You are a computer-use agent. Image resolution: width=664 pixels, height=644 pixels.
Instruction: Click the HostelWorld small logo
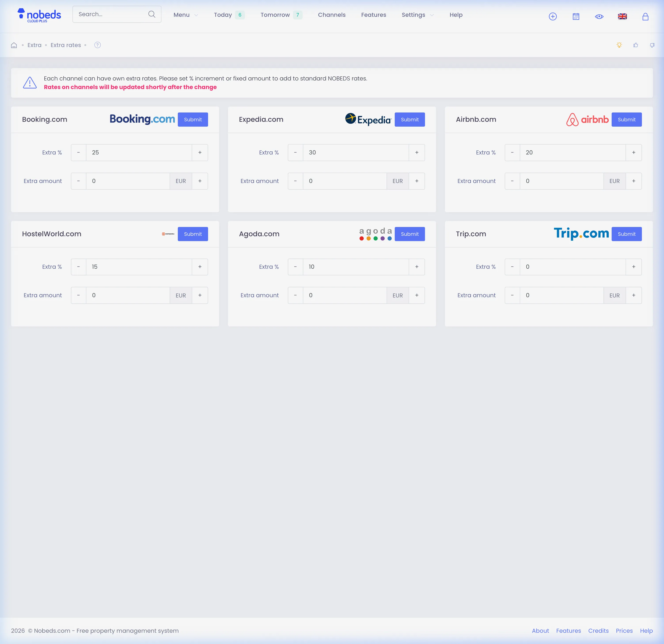coord(168,234)
